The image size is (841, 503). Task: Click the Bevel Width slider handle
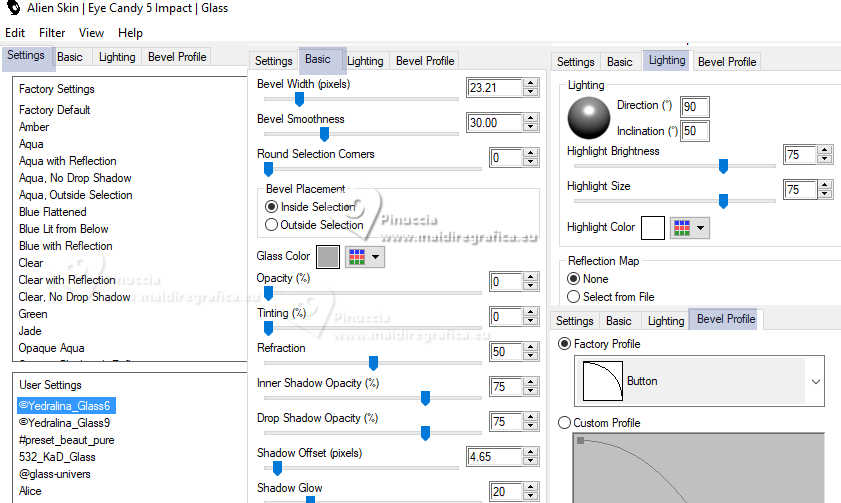pos(299,99)
